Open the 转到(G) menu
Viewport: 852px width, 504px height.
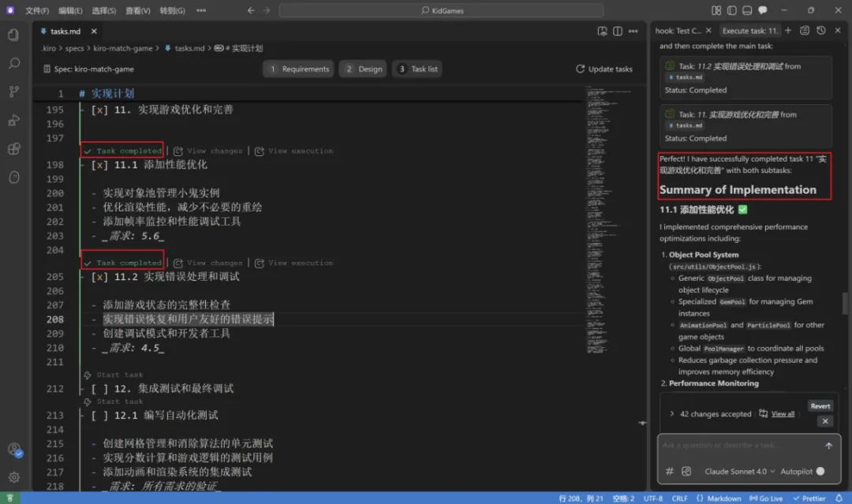coord(172,10)
